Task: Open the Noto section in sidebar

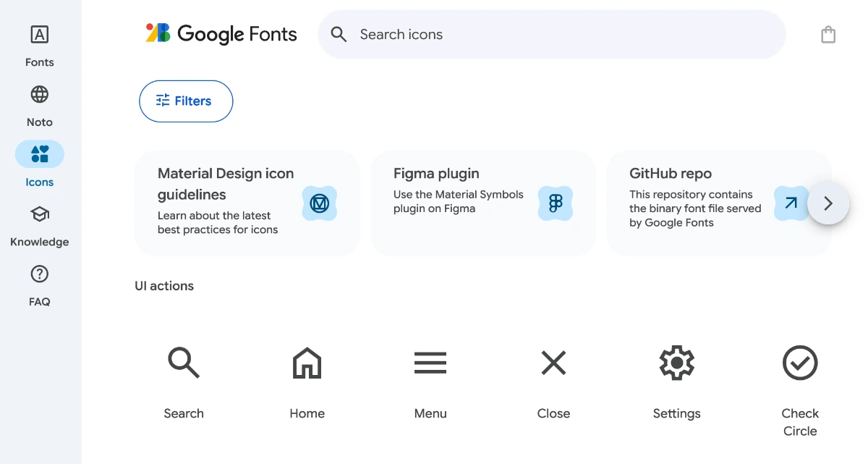Action: [40, 106]
